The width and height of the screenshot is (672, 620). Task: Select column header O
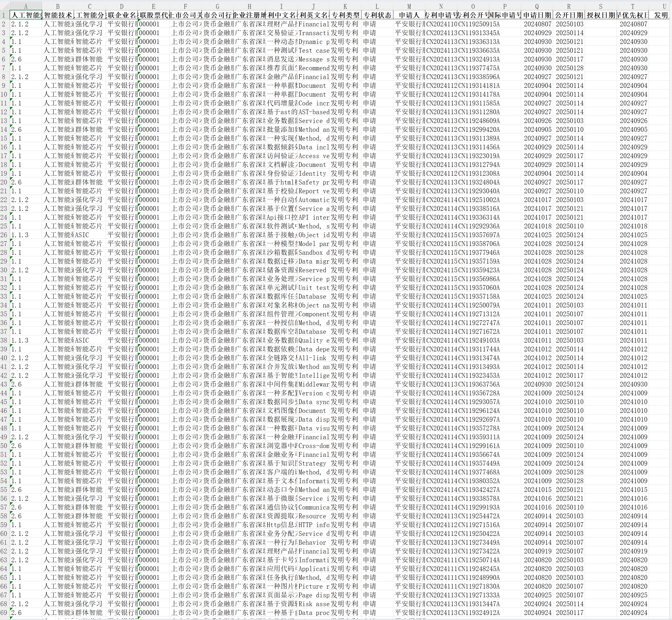(473, 6)
